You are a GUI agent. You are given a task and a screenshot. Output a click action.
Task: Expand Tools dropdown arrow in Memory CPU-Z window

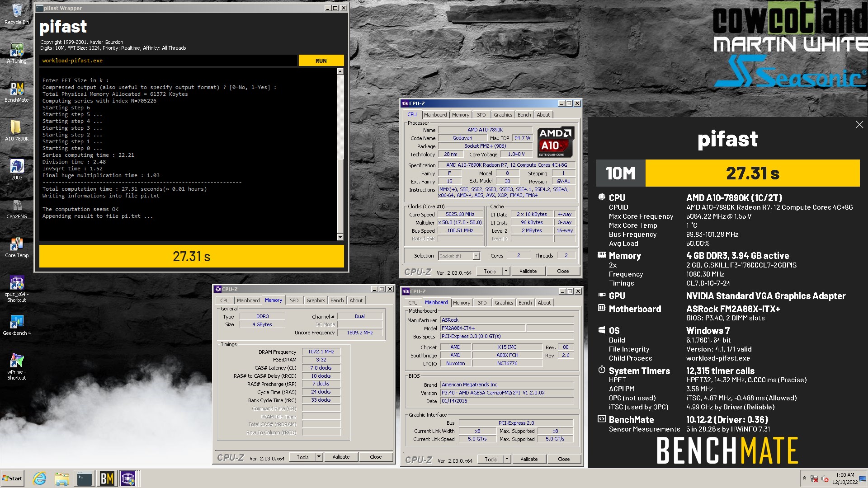[x=319, y=457]
